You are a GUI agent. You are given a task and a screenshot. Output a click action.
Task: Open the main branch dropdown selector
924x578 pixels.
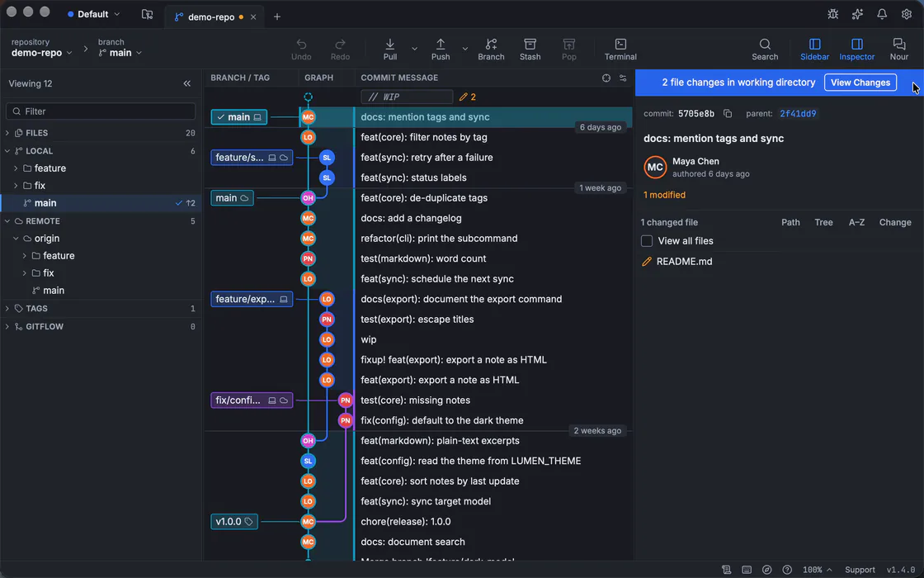120,53
